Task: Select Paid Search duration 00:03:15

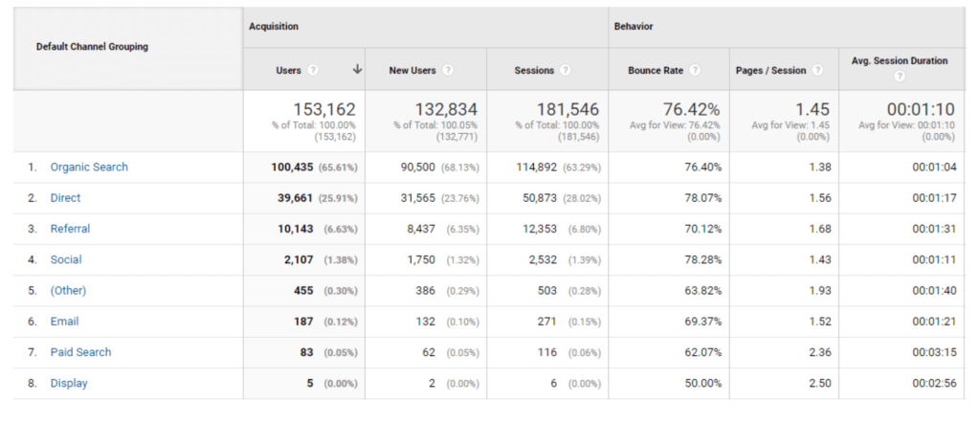Action: point(934,352)
